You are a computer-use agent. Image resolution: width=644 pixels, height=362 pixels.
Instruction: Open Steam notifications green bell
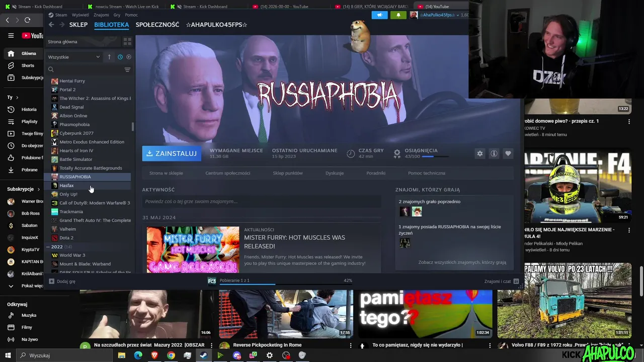[x=398, y=15]
